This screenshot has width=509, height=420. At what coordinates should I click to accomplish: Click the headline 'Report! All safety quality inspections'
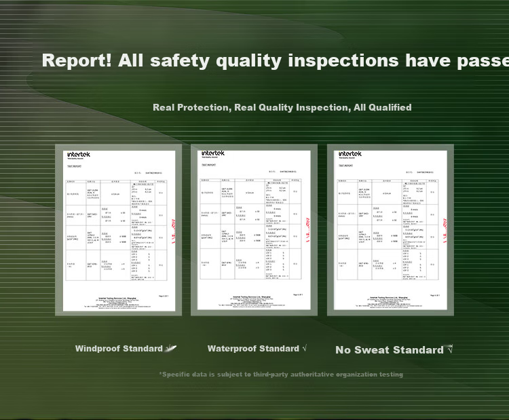click(x=276, y=60)
